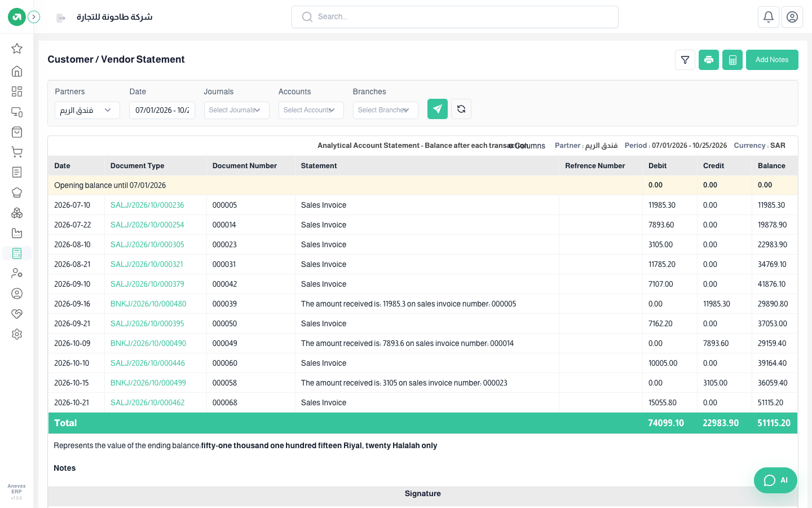This screenshot has width=812, height=508.
Task: Open document link SALJ/2026/10/000462
Action: click(x=148, y=402)
